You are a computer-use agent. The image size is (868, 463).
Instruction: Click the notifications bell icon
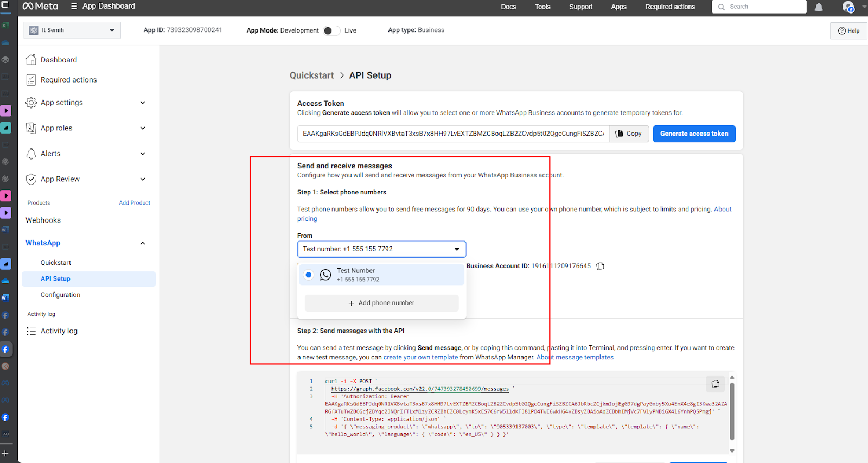[x=819, y=7]
